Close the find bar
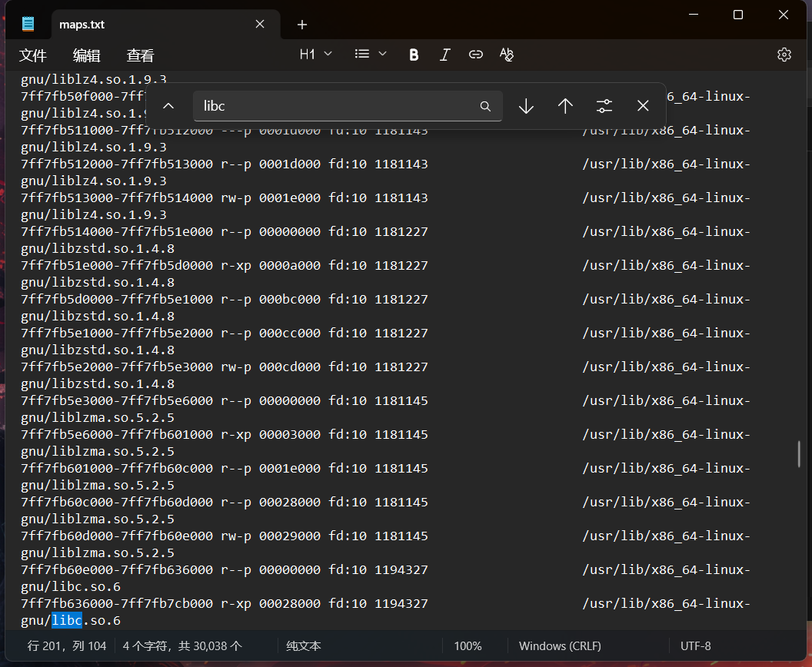Screen dimensions: 812x667 point(643,106)
